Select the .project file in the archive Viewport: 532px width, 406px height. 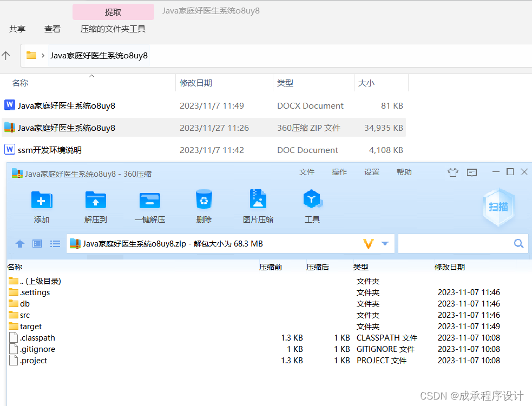[x=33, y=361]
